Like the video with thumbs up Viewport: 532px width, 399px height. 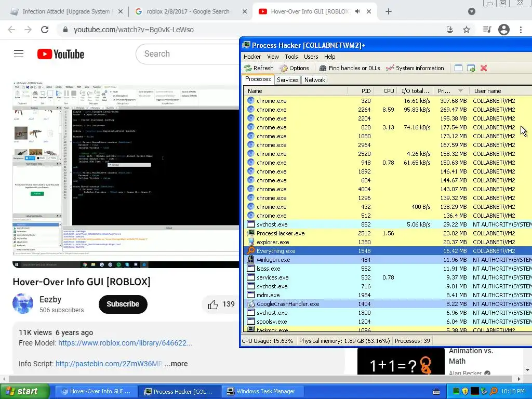click(x=212, y=304)
